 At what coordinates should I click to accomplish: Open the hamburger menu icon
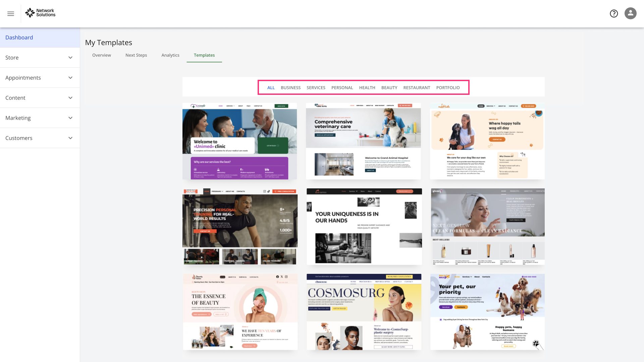11,14
